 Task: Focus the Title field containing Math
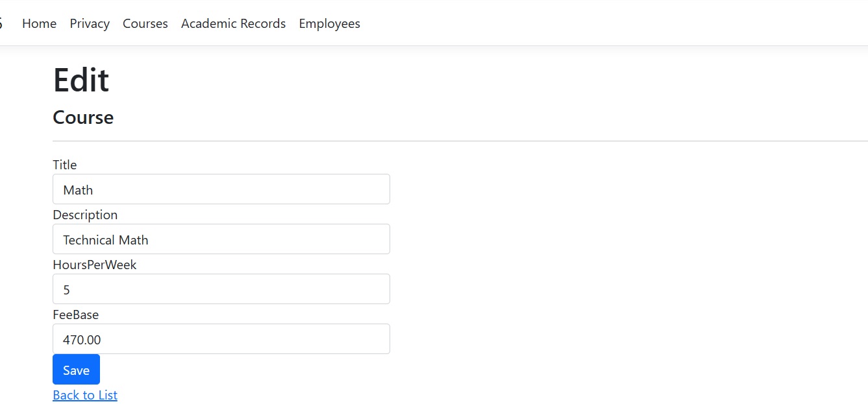[221, 189]
